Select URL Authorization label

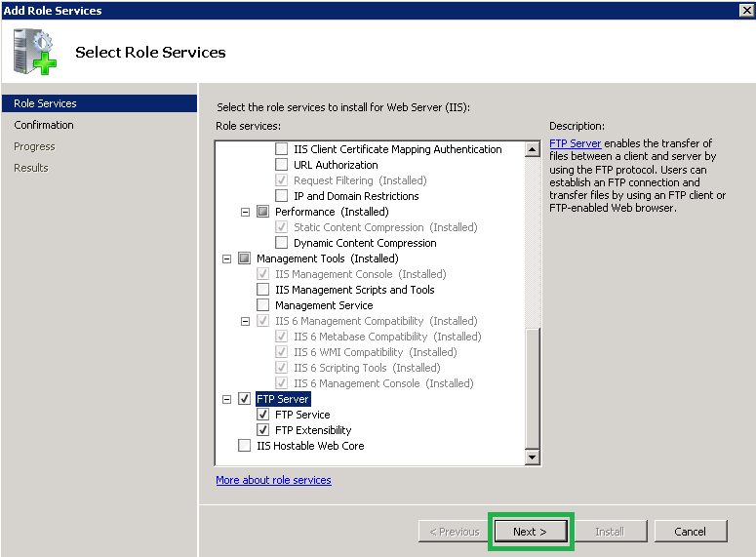click(336, 165)
